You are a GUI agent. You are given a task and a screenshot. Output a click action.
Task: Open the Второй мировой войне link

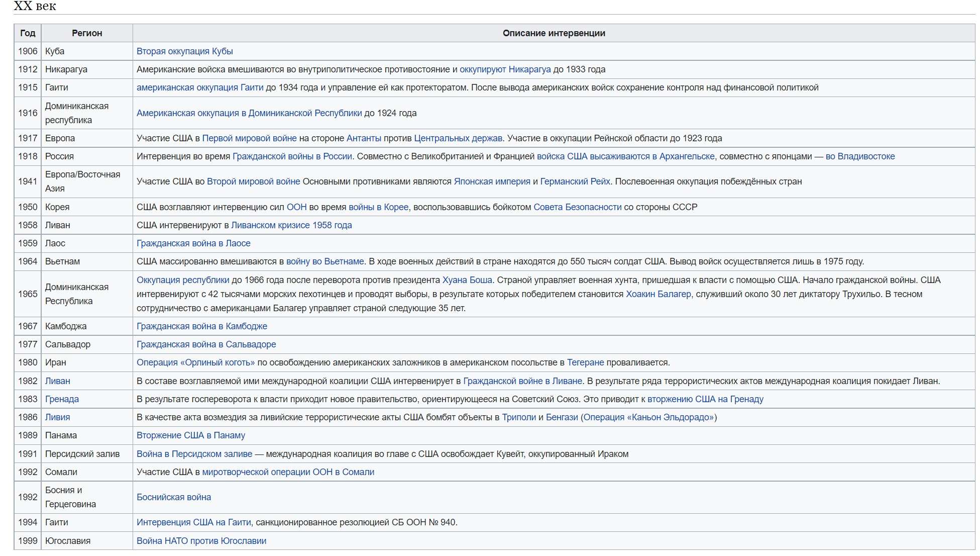(x=253, y=181)
